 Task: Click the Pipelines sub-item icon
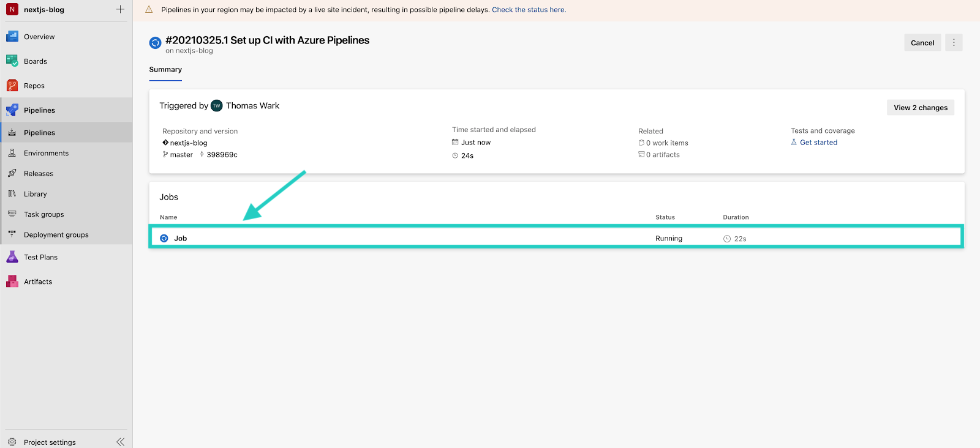click(12, 133)
